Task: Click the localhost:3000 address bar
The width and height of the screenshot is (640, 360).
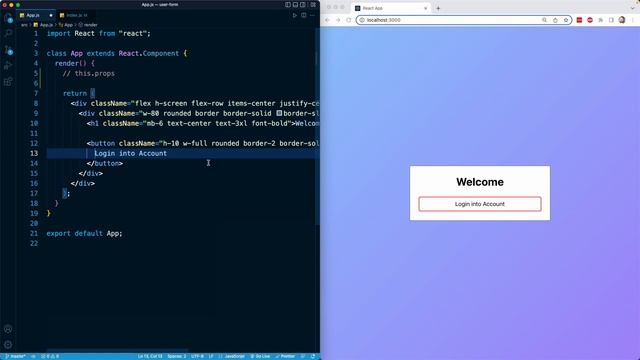Action: [464, 20]
